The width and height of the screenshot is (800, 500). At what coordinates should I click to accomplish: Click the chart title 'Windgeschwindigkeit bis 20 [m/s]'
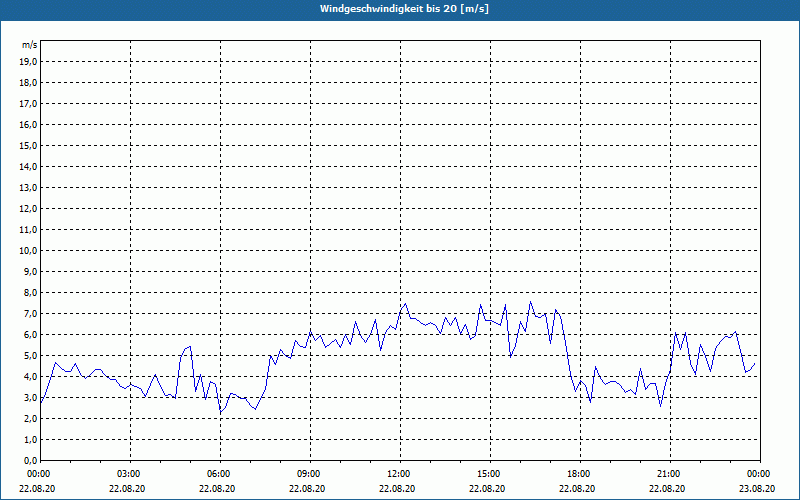click(x=404, y=9)
